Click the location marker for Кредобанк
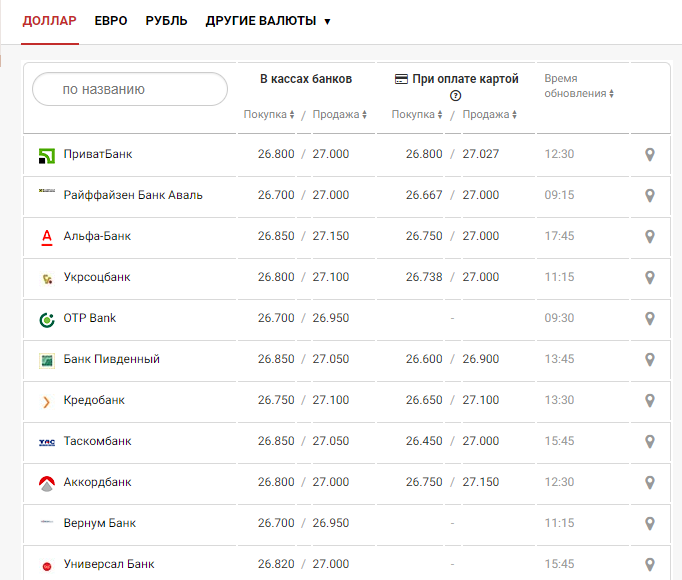This screenshot has width=682, height=580. point(649,401)
